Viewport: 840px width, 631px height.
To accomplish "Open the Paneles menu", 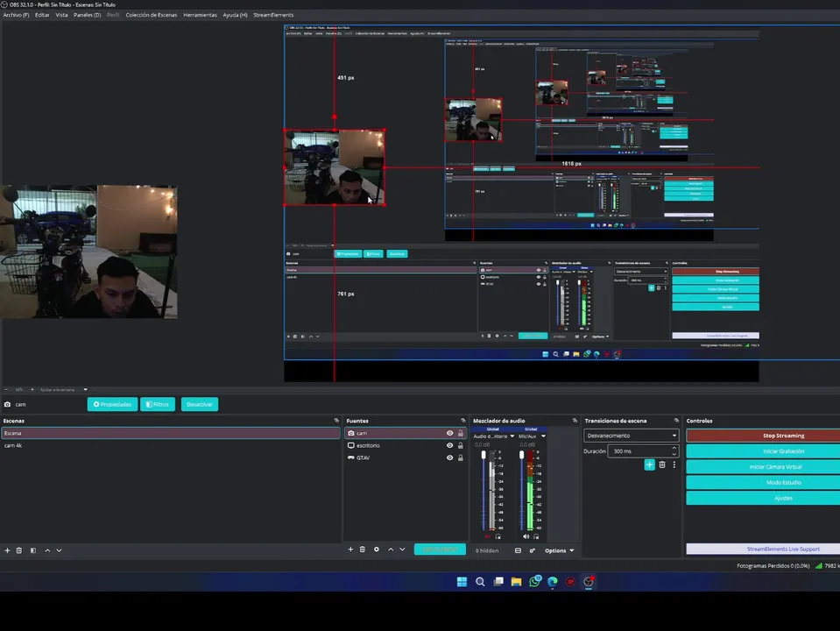I will [x=88, y=15].
